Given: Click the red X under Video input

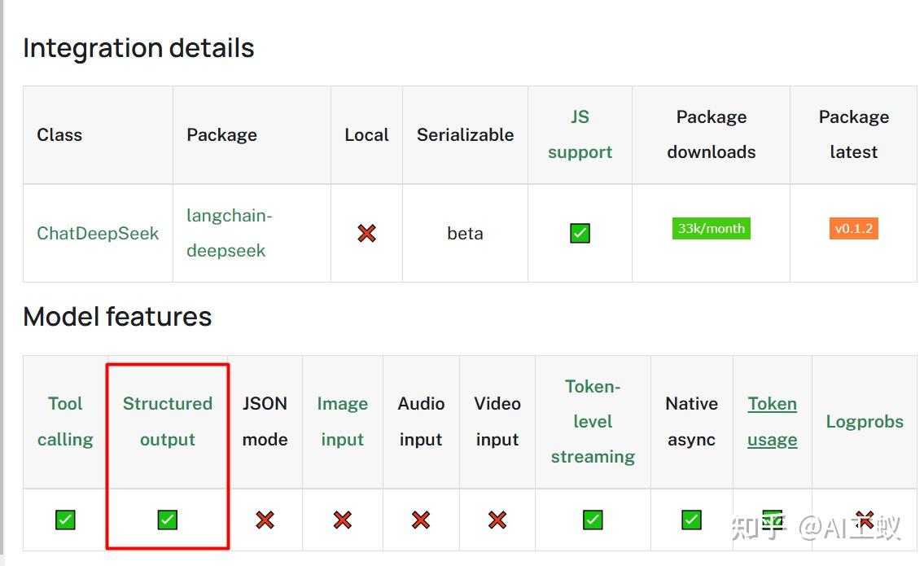Looking at the screenshot, I should pos(497,520).
